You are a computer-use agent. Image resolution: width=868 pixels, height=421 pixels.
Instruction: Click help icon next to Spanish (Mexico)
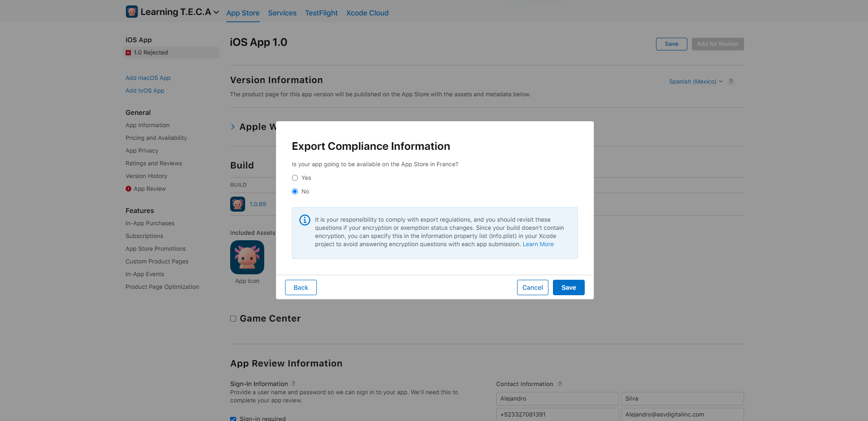(731, 82)
